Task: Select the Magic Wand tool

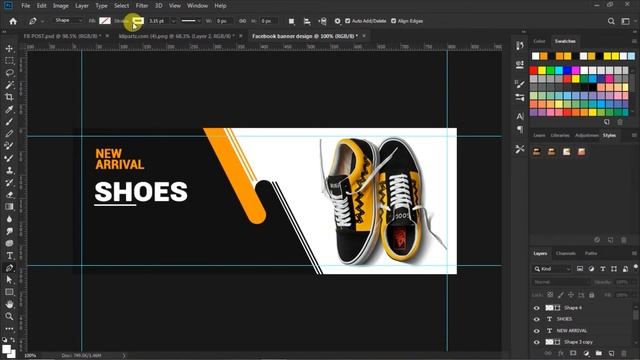Action: point(9,85)
